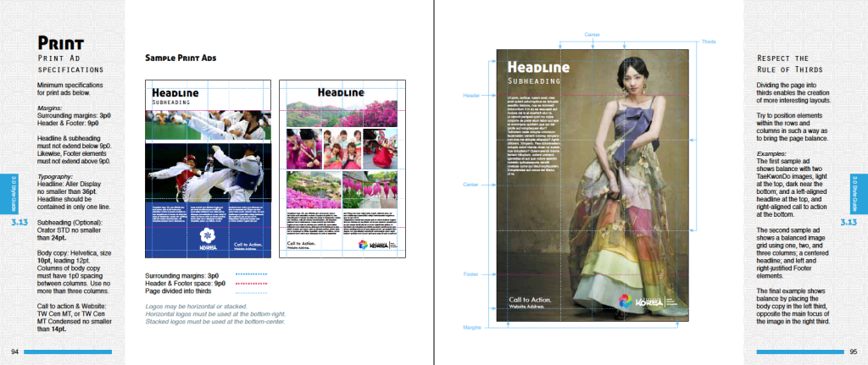The image size is (868, 365).
Task: Click the "Dividing the page into" paragraph
Action: click(793, 93)
